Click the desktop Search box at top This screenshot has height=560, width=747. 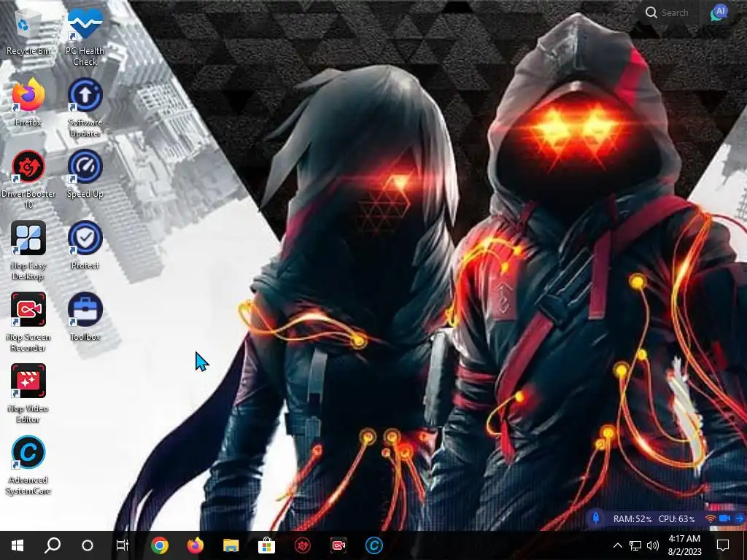pos(667,13)
